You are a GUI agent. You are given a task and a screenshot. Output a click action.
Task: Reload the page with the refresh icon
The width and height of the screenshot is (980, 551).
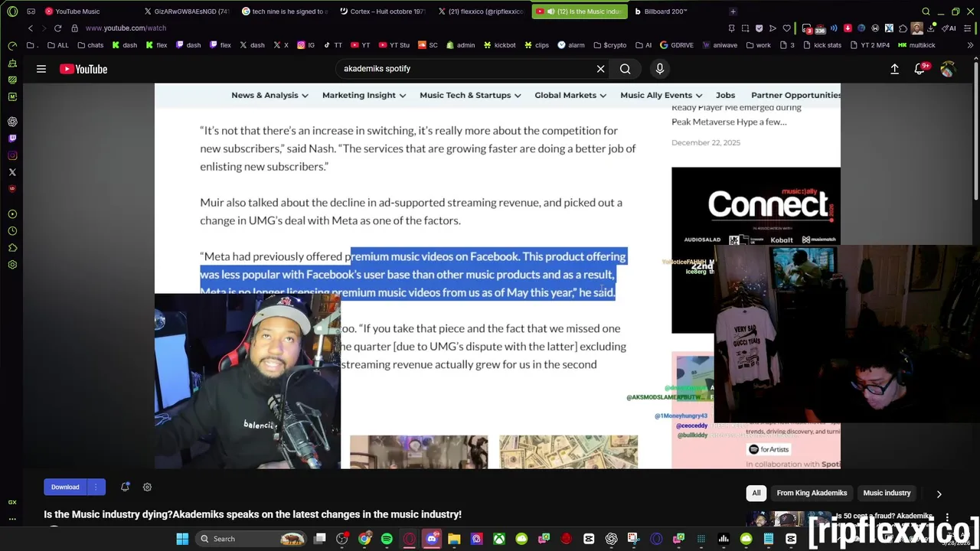[57, 28]
